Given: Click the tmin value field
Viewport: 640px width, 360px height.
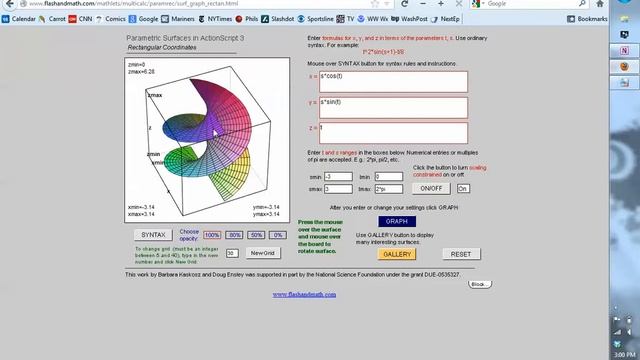Looking at the screenshot, I should point(389,176).
